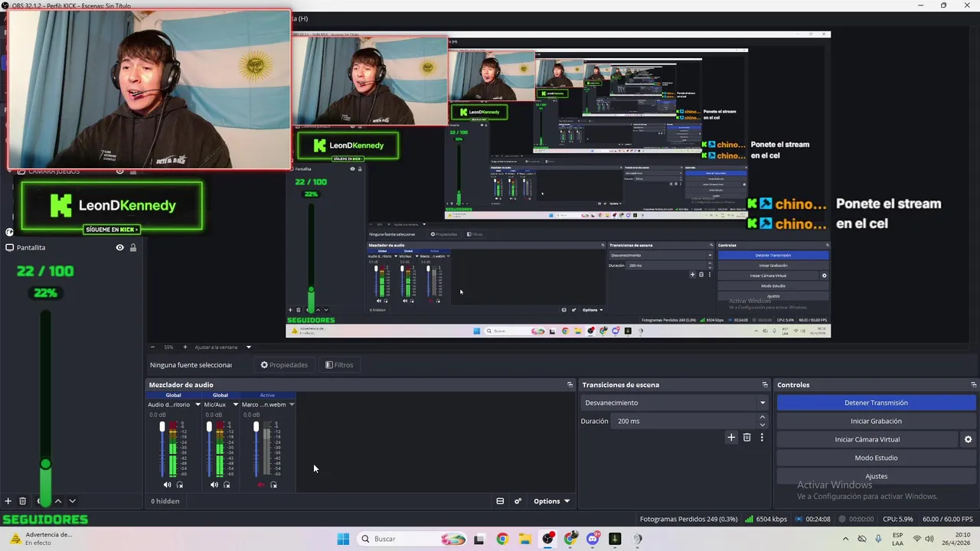Image resolution: width=980 pixels, height=551 pixels.
Task: Delete the scene transition with trash icon
Action: point(747,438)
